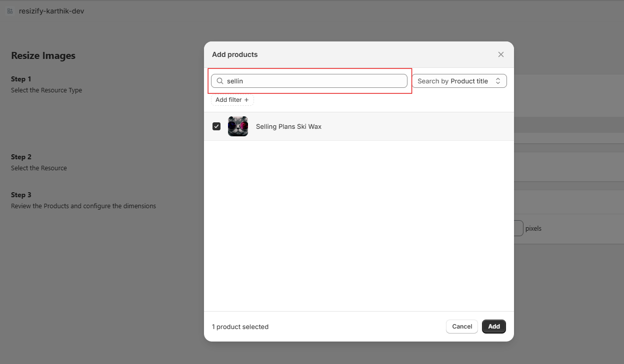
Task: Click Step 1 Select the Resource Type
Action: point(46,84)
